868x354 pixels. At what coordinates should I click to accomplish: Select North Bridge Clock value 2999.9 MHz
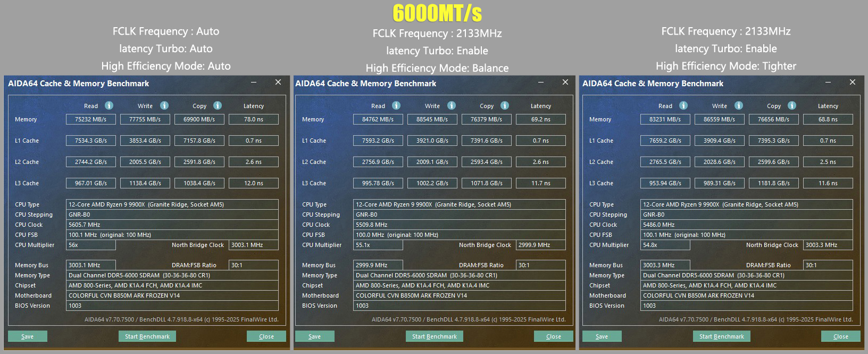541,245
